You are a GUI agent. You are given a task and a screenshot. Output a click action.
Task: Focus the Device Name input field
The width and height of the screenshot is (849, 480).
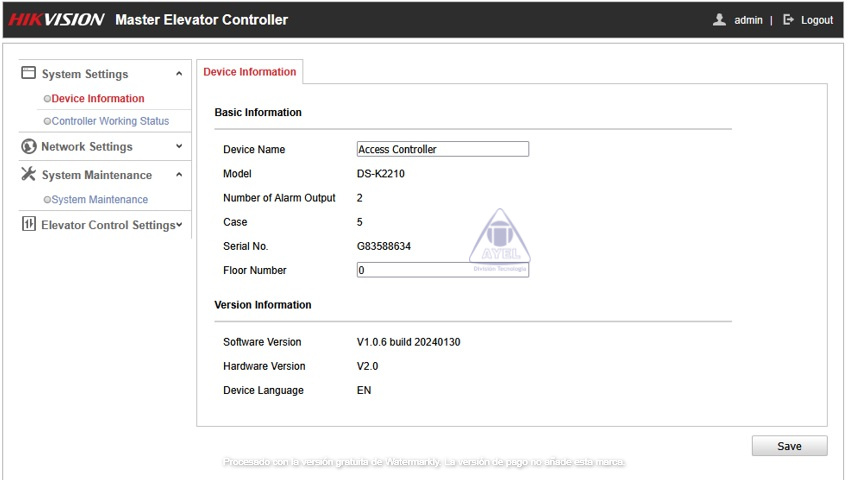[x=442, y=149]
